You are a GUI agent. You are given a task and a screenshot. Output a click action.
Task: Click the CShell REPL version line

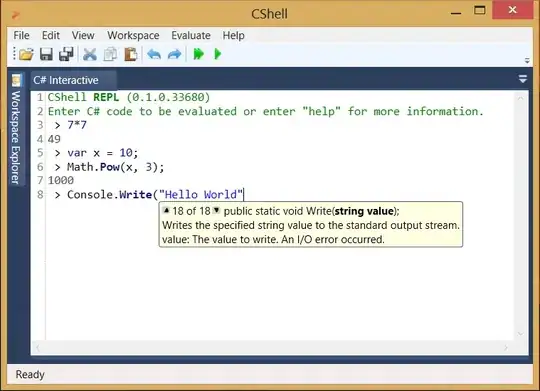(129, 97)
